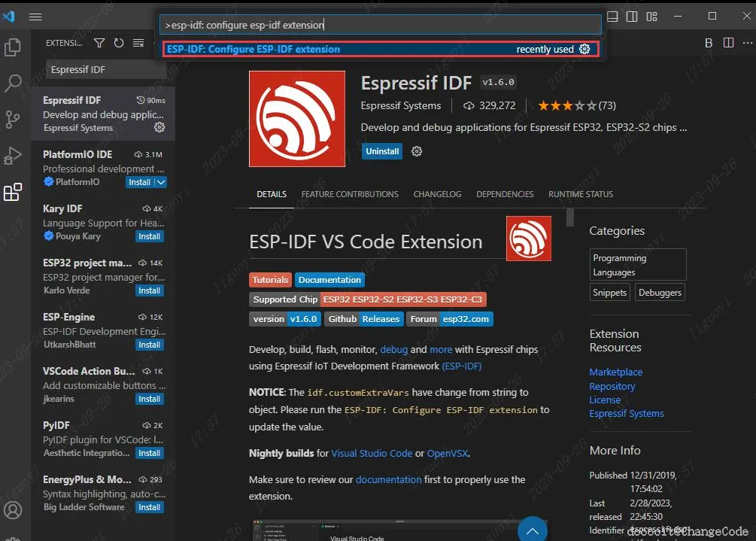Select Espressif IDF in extensions list
Image resolution: width=756 pixels, height=541 pixels.
coord(103,114)
